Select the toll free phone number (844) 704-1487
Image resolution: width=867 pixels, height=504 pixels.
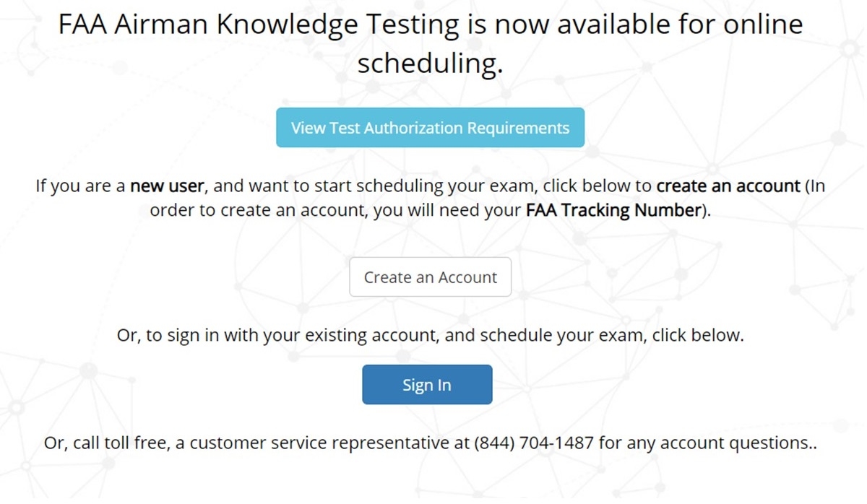click(533, 443)
